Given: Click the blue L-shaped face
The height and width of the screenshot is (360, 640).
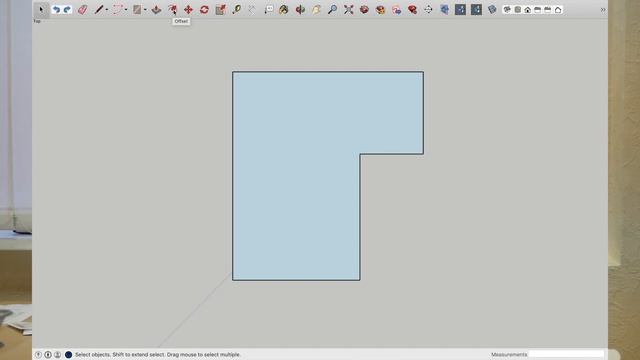Looking at the screenshot, I should point(296,176).
